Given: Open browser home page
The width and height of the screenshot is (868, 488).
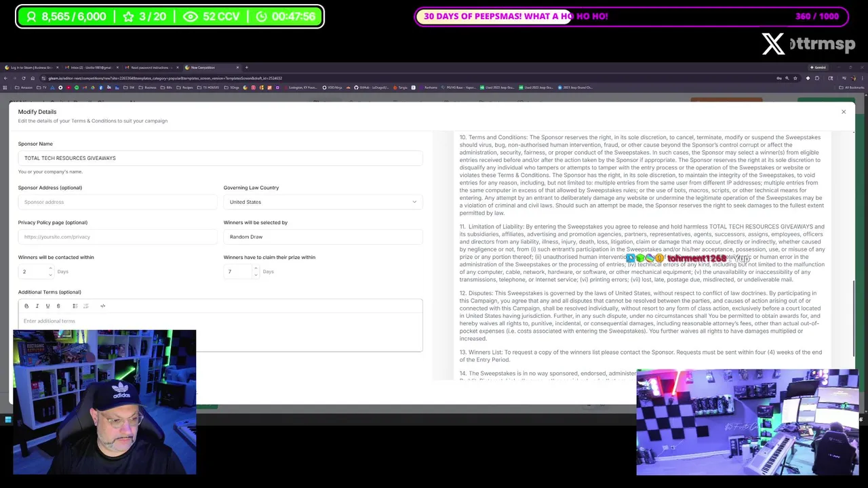Looking at the screenshot, I should 33,78.
